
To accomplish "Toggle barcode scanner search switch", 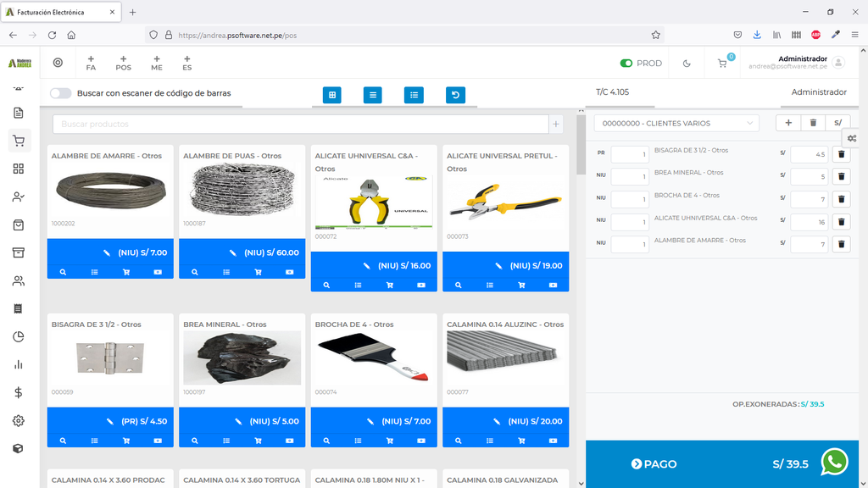I will tap(61, 93).
